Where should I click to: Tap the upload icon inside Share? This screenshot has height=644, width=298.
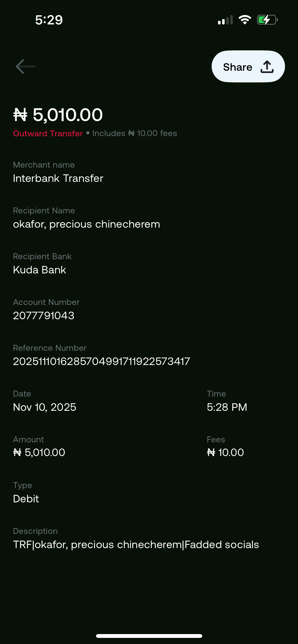point(267,67)
